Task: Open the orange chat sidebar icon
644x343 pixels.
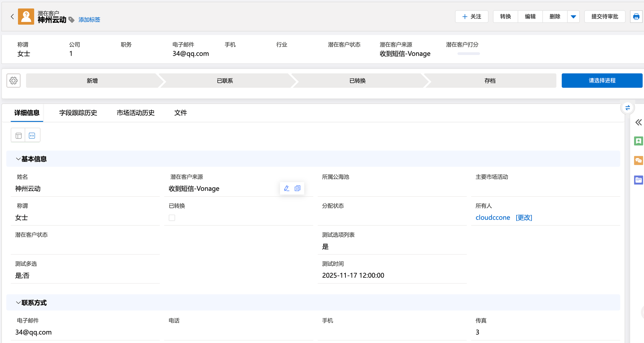Action: click(638, 161)
